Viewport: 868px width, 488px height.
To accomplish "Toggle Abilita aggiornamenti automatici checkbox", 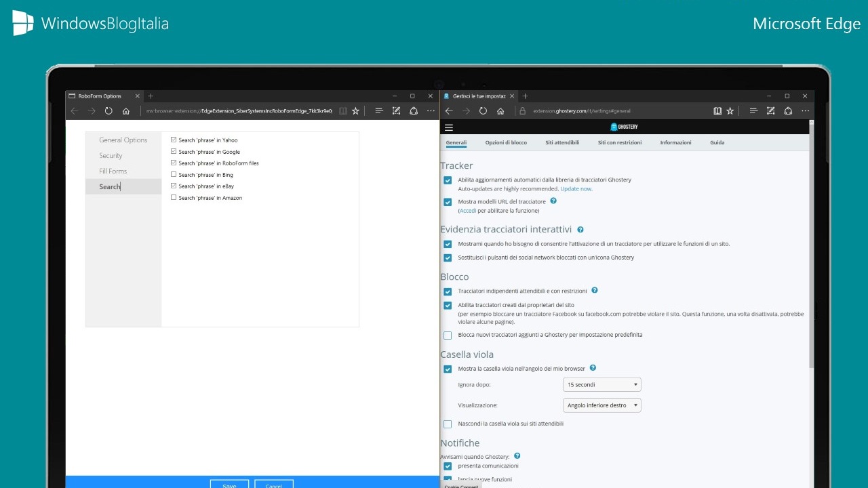I will point(448,180).
